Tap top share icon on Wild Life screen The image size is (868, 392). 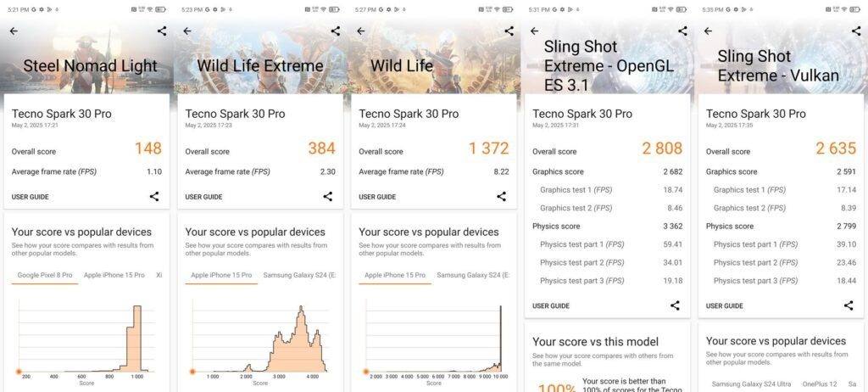point(509,31)
